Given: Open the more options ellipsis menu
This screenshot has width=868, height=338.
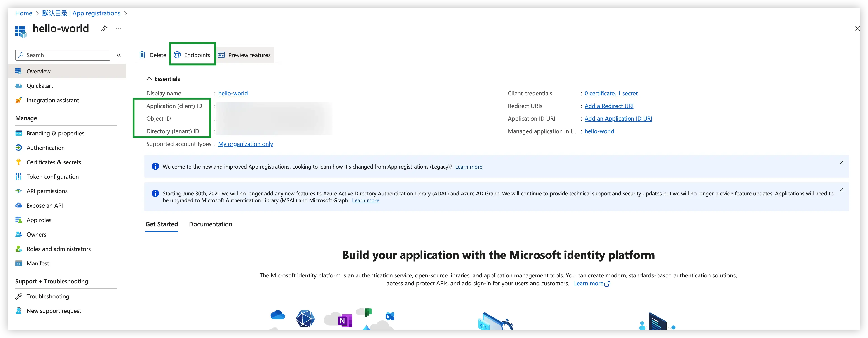Looking at the screenshot, I should [118, 29].
